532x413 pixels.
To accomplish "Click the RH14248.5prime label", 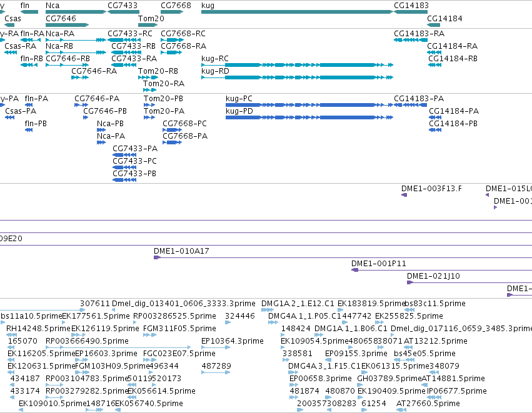I will [38, 329].
